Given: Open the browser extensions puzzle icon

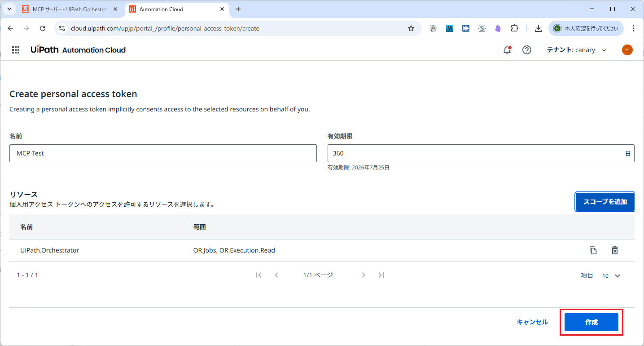Looking at the screenshot, I should (515, 28).
